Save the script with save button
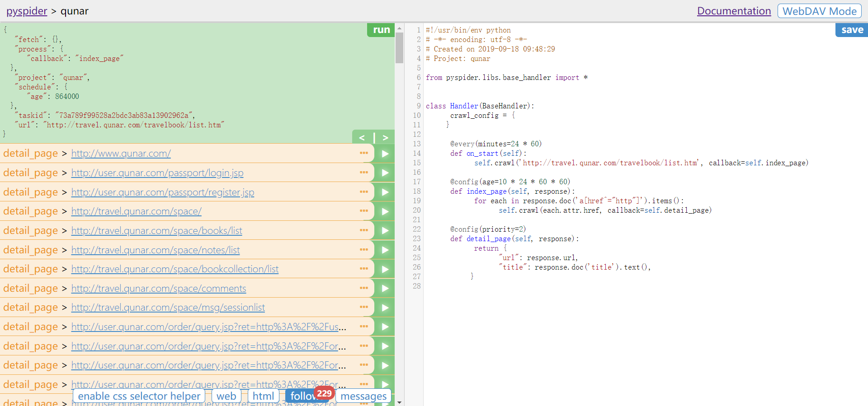The image size is (868, 406). (852, 30)
